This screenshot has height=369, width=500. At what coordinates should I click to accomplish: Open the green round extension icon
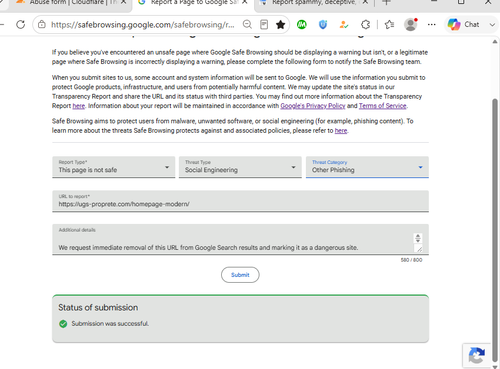[302, 25]
